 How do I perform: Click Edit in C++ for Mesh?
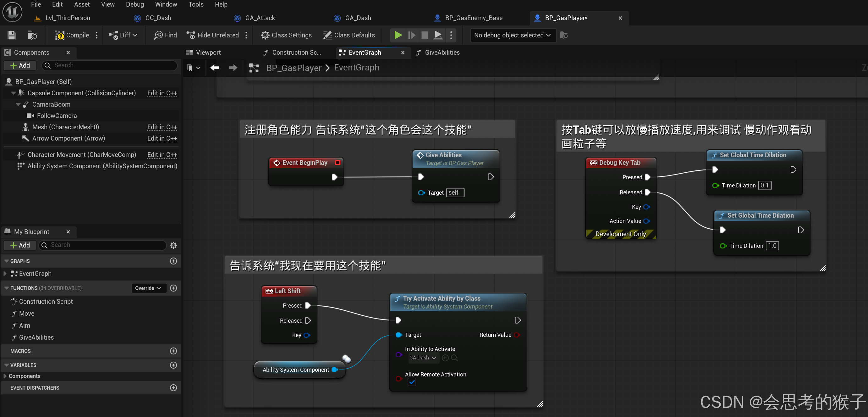coord(162,127)
